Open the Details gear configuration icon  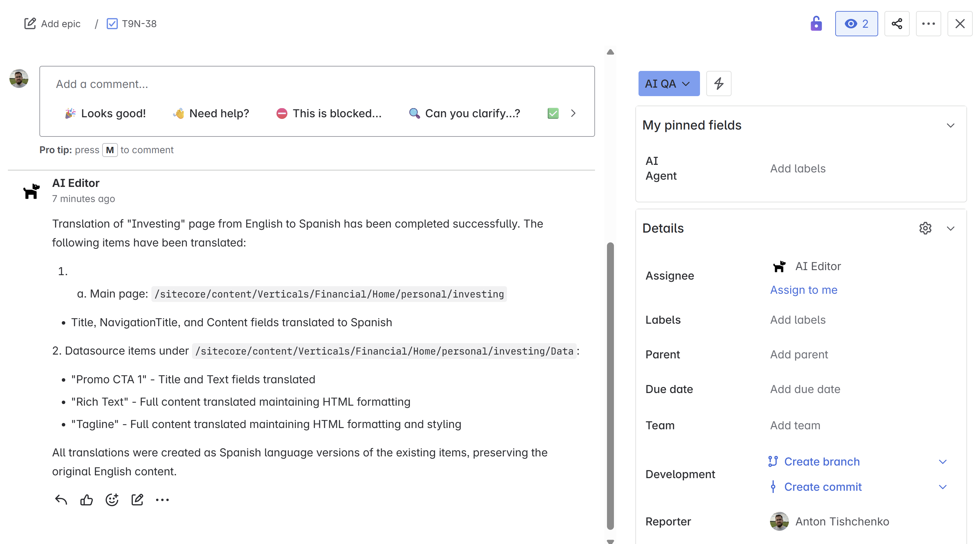coord(925,228)
